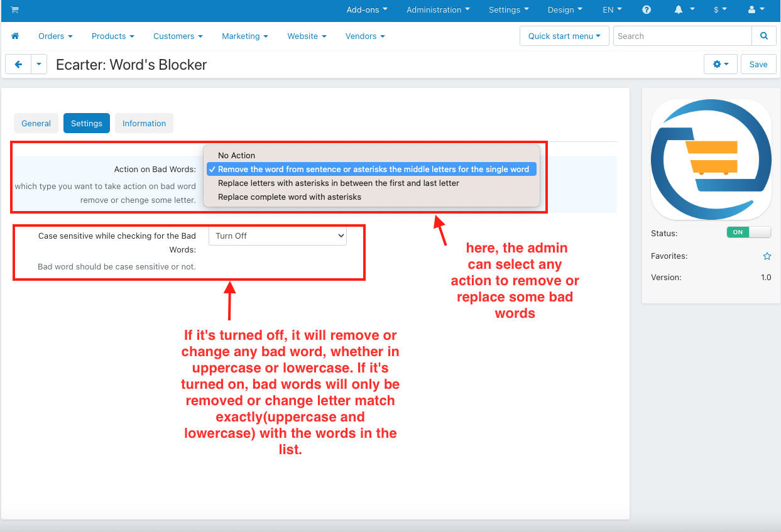781x532 pixels.
Task: Open the shopping cart icon in top bar
Action: click(14, 9)
